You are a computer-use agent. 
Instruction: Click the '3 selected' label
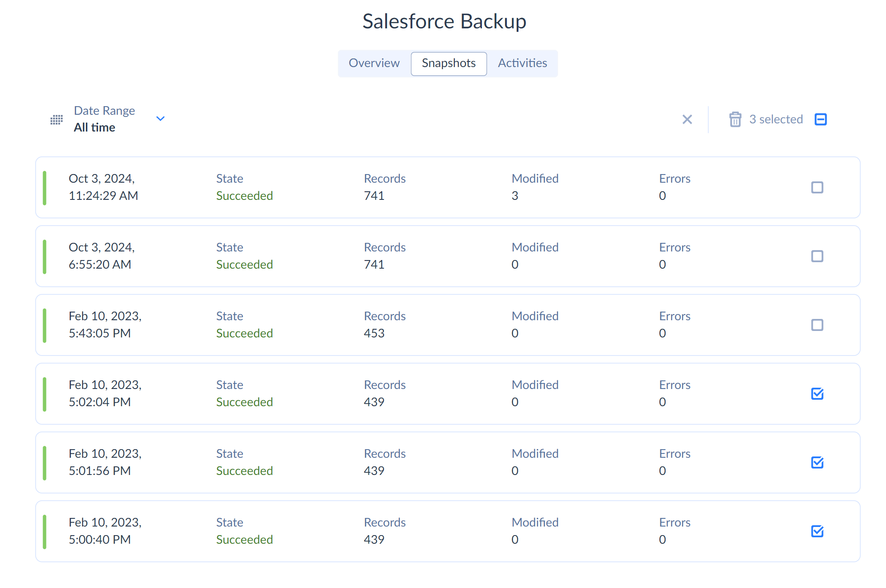(776, 119)
